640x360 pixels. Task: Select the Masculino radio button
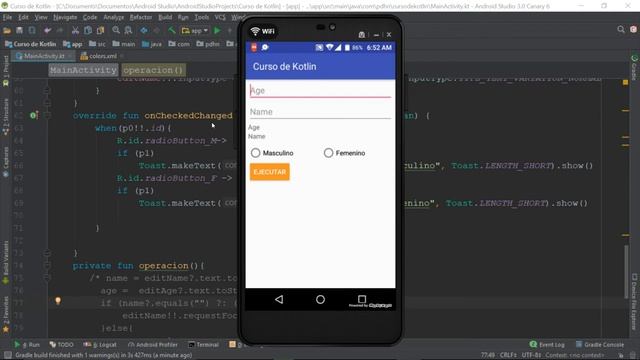272,153
